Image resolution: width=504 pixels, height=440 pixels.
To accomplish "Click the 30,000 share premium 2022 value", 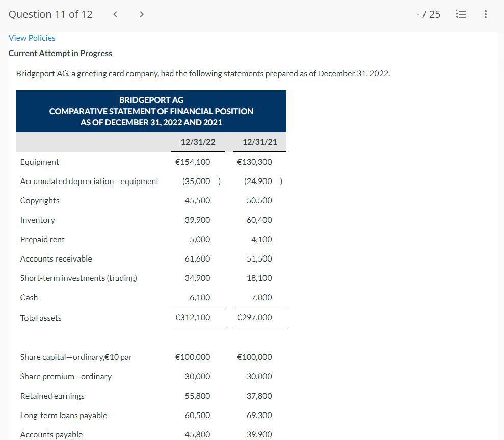I will (x=197, y=376).
